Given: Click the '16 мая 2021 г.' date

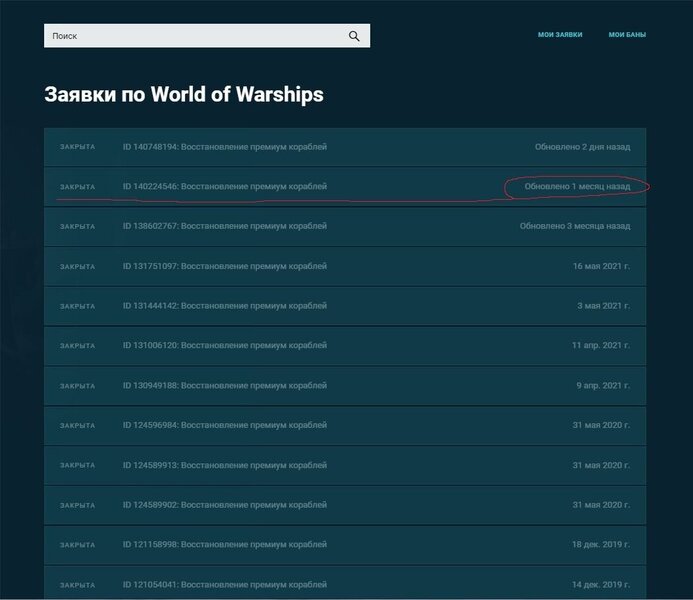Looking at the screenshot, I should (602, 266).
